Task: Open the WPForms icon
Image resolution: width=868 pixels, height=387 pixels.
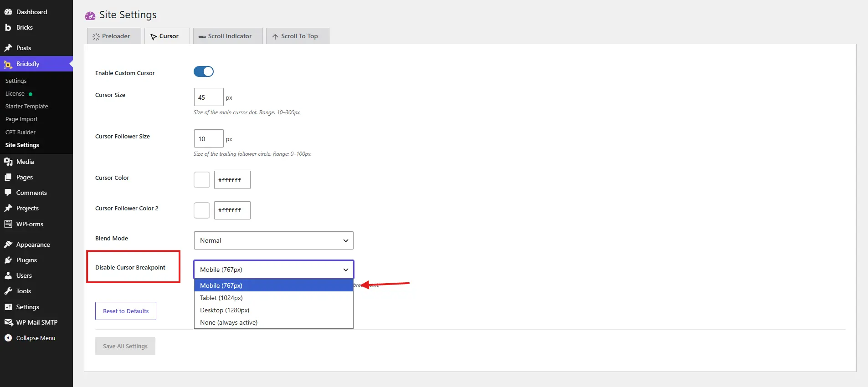Action: tap(8, 224)
